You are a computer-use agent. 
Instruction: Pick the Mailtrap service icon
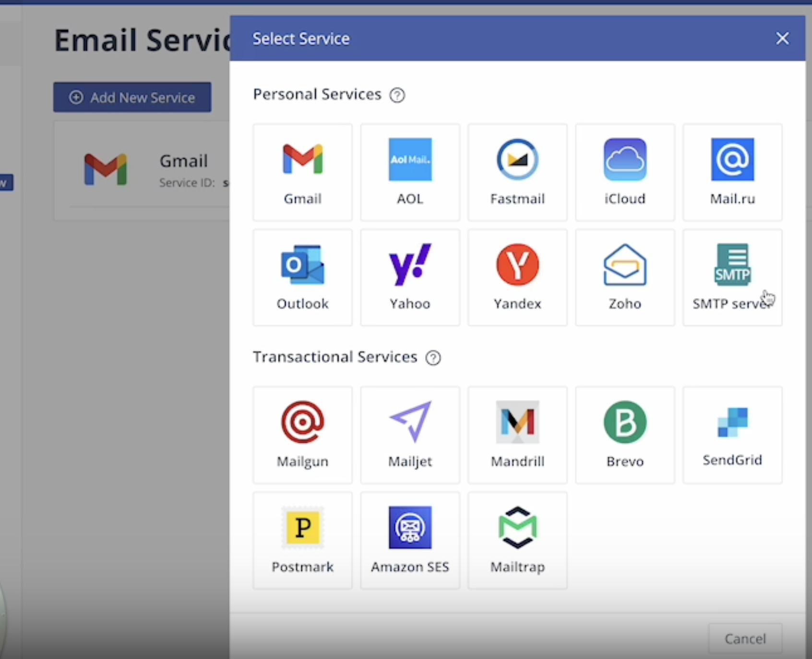517,527
